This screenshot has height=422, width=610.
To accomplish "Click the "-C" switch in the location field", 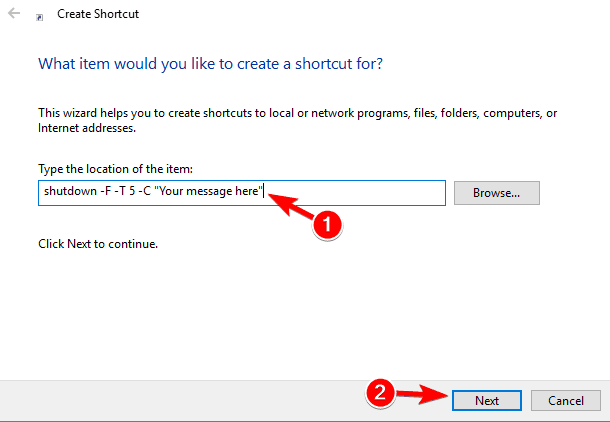I will coord(145,191).
